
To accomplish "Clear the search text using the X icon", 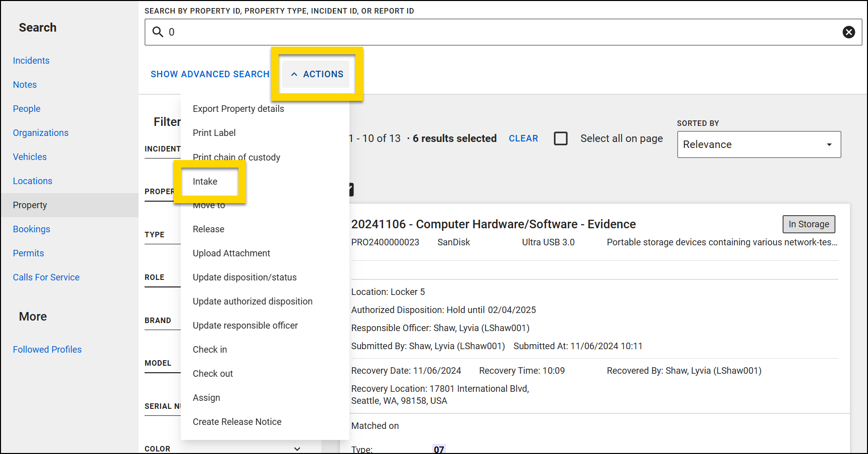I will [849, 32].
